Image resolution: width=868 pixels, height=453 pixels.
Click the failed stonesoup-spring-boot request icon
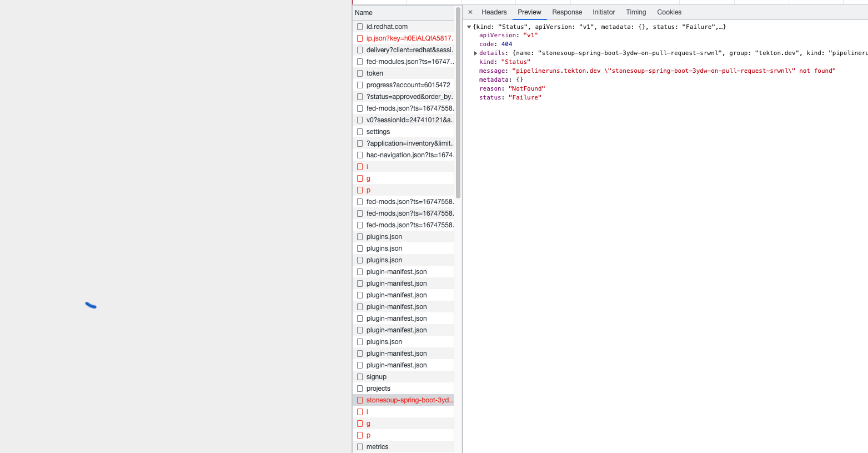[x=360, y=400]
